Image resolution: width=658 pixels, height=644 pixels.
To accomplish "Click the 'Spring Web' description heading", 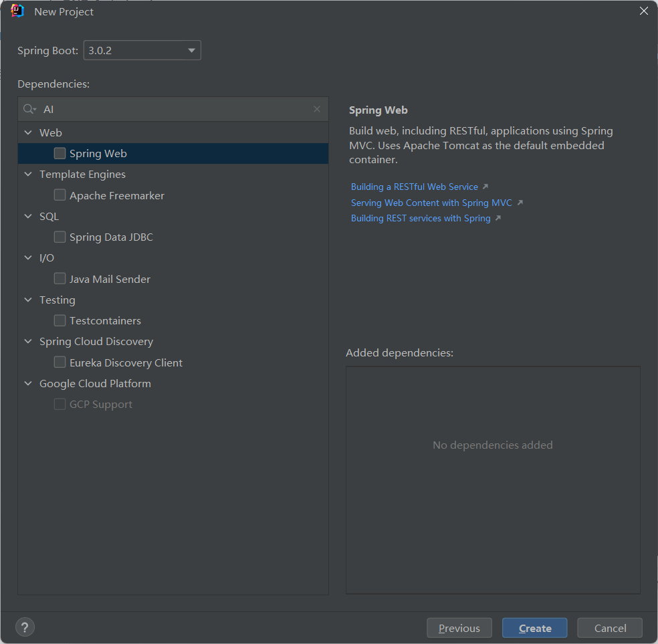I will coord(378,110).
